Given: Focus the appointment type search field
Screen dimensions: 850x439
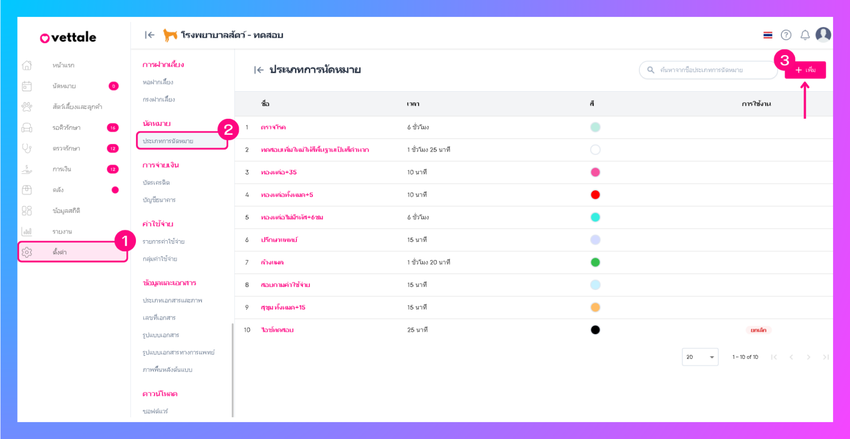Looking at the screenshot, I should tap(709, 70).
